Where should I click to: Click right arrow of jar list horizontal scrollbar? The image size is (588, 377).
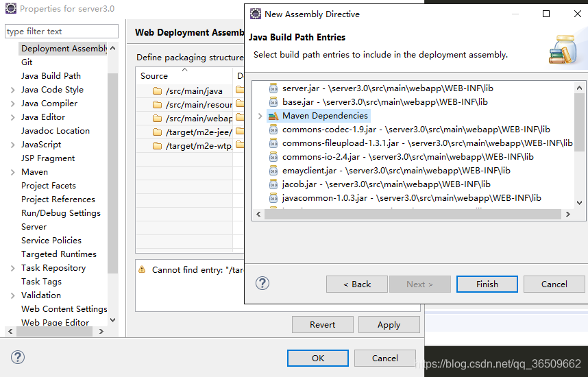567,214
